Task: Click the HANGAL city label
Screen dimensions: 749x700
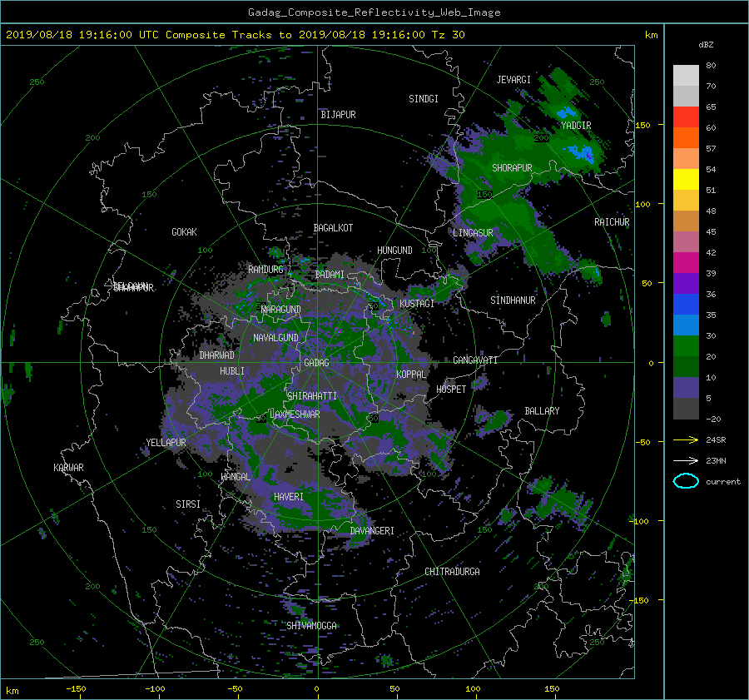Action: [236, 476]
